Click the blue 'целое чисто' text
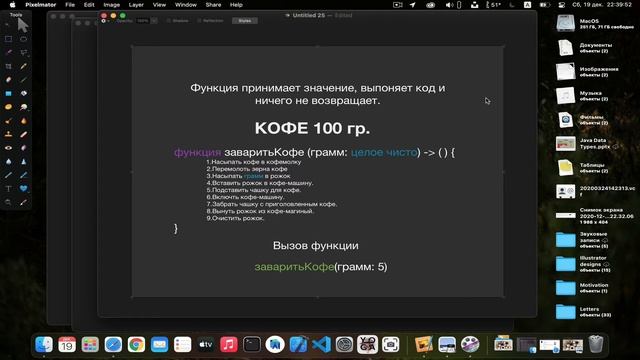The image size is (640, 360). coord(384,153)
